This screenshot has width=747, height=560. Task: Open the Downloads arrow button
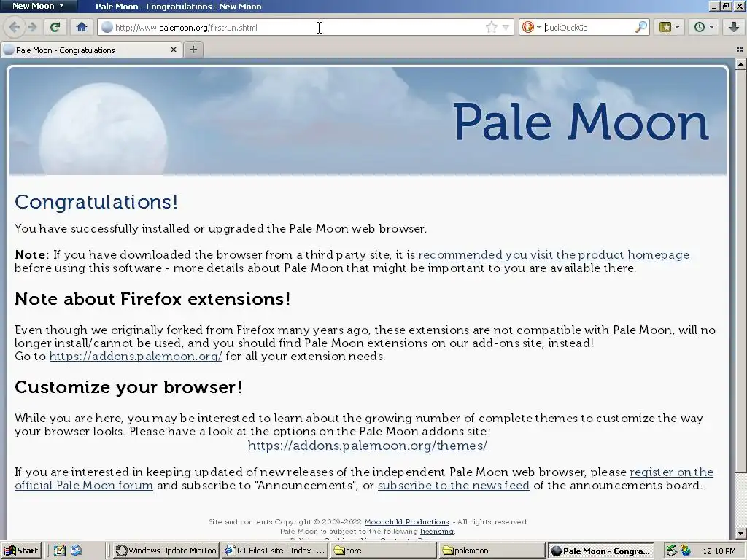click(734, 27)
